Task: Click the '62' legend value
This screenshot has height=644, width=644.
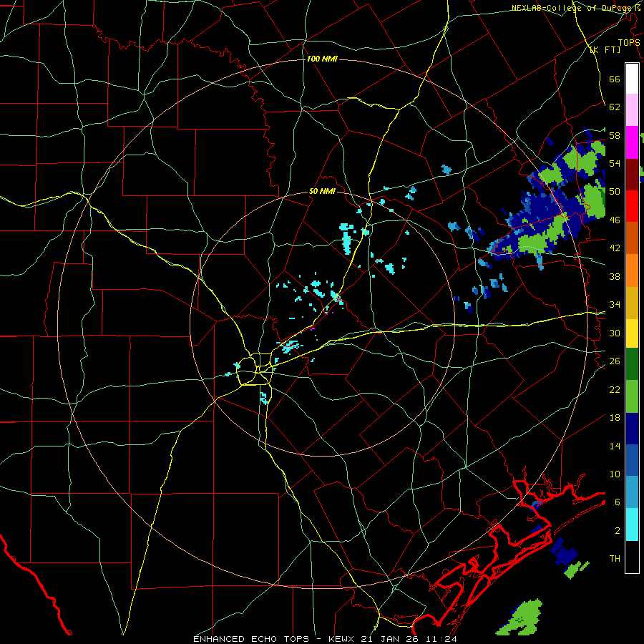Action: 615,107
